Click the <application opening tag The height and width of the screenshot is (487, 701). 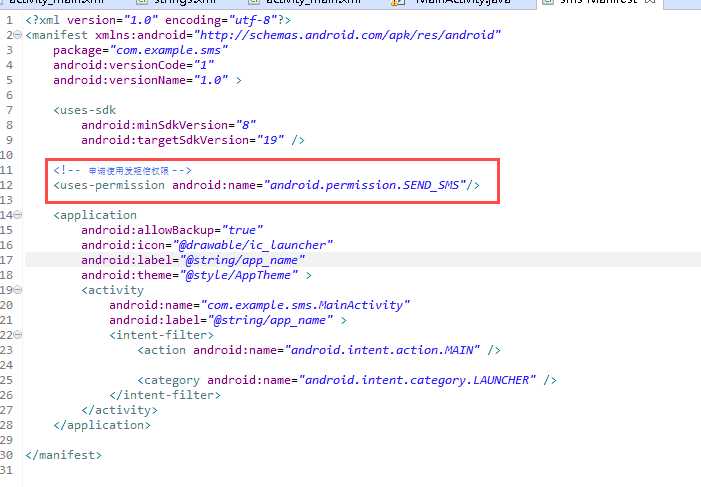[95, 215]
